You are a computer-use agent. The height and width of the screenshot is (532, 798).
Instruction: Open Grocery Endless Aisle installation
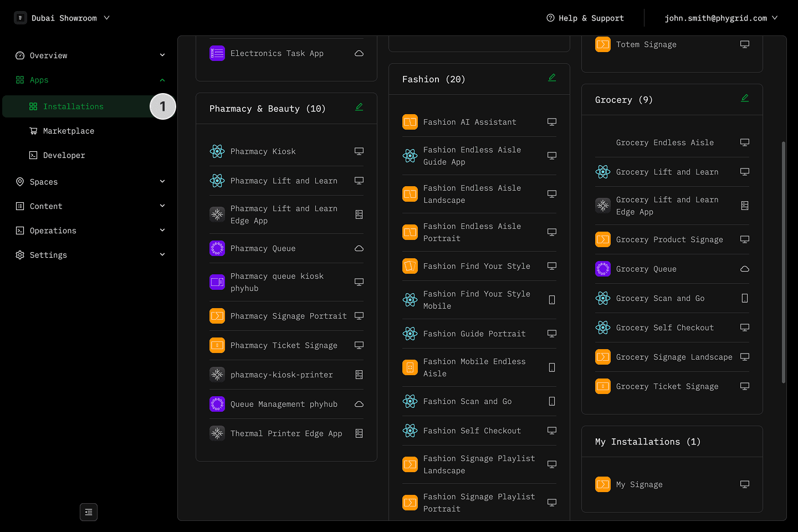672,142
